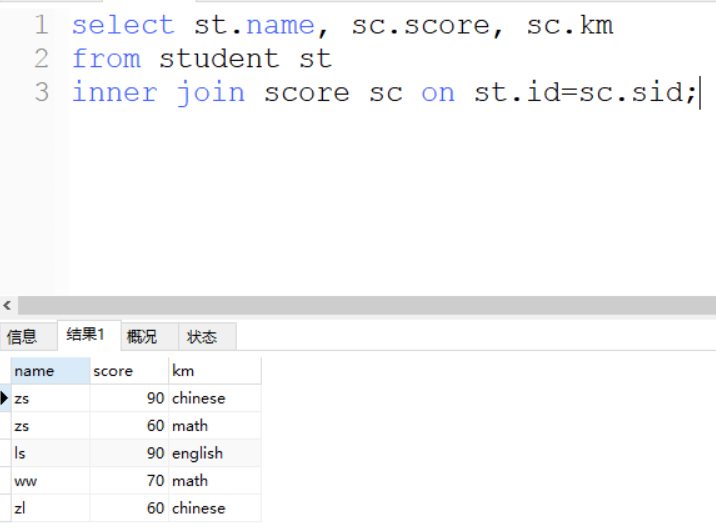Select the km column header
Image resolution: width=716 pixels, height=529 pixels.
(215, 371)
